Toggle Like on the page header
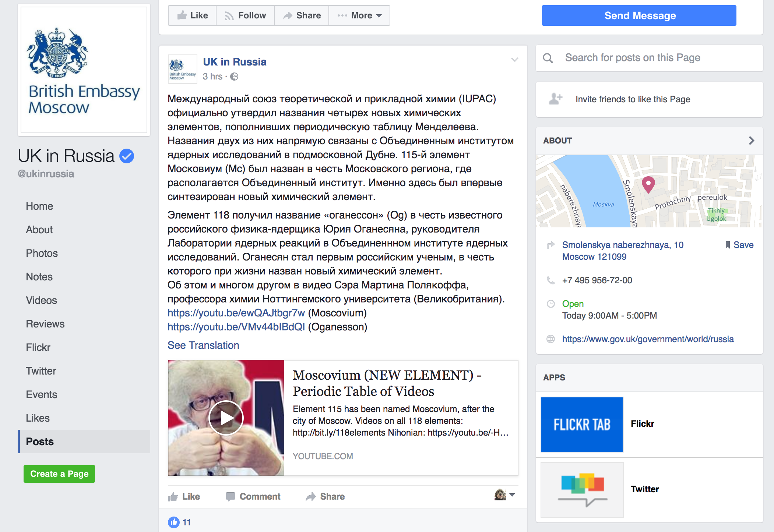 click(192, 15)
